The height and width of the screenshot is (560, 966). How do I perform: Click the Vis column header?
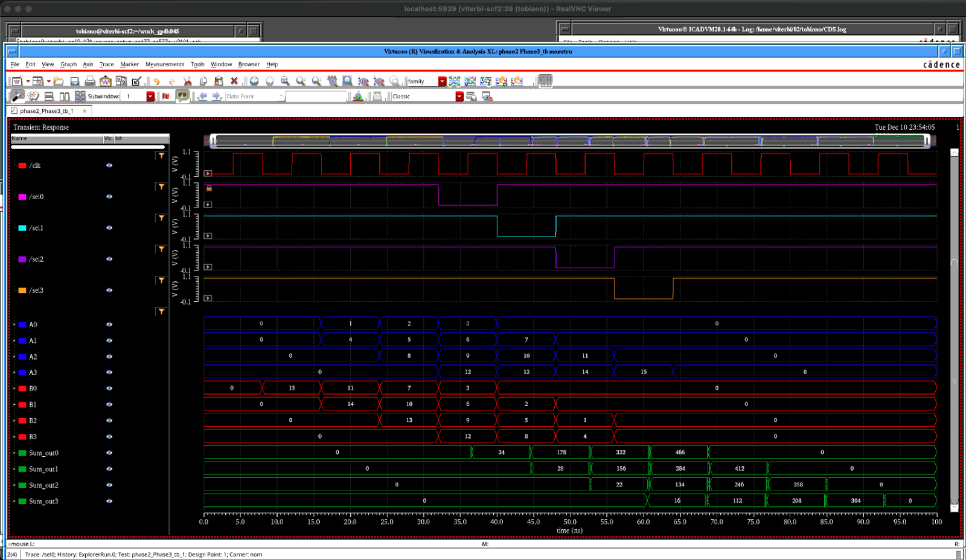click(108, 138)
